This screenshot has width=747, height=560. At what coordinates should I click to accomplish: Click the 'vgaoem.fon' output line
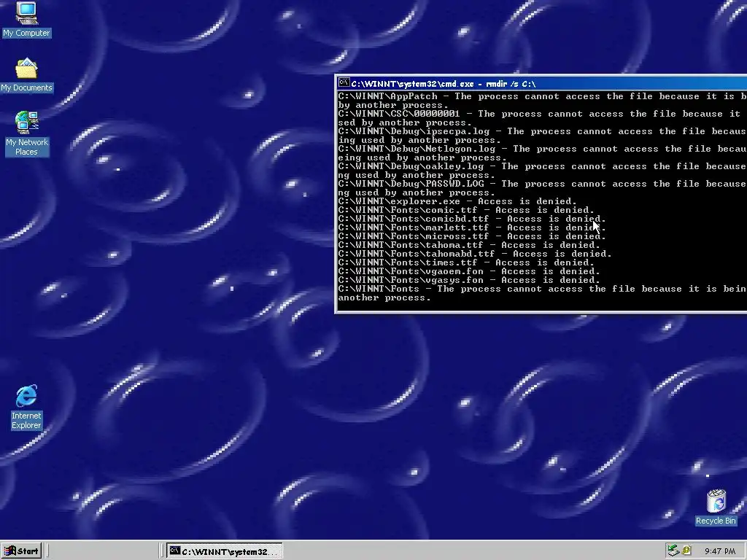pos(469,271)
